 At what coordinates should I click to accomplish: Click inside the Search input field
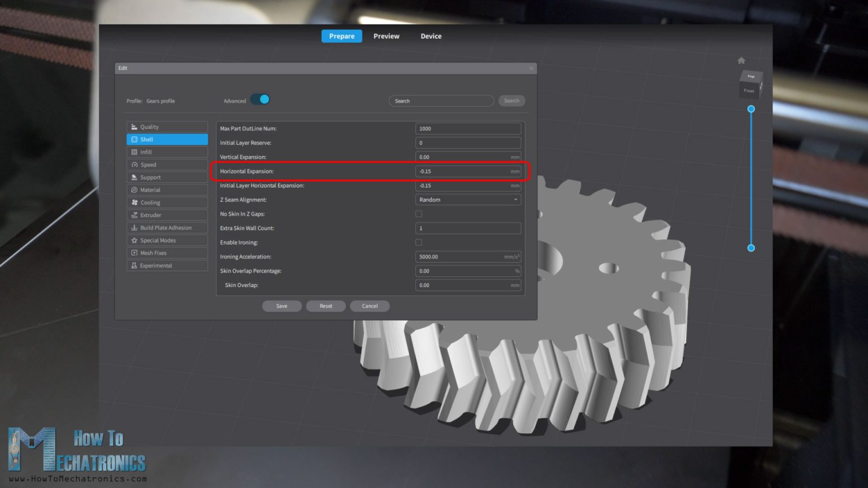click(x=441, y=101)
